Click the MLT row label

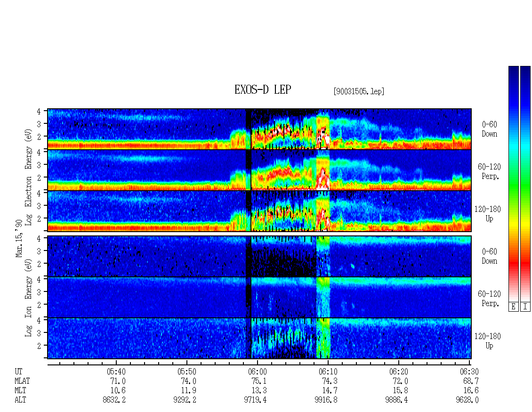tap(20, 391)
